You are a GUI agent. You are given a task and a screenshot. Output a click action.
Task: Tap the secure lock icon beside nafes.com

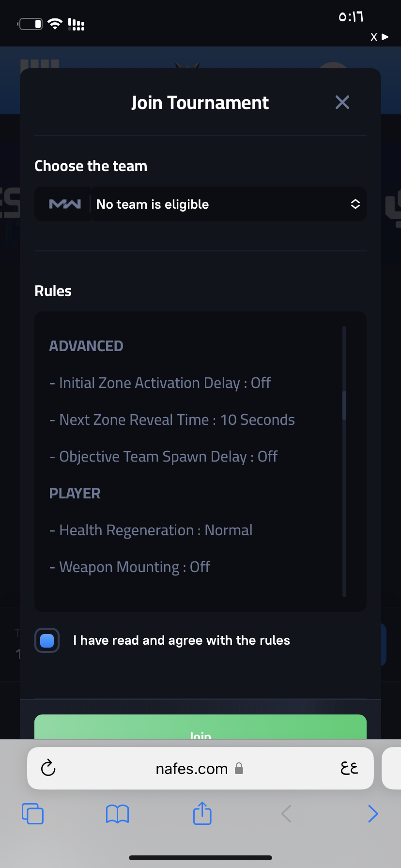[x=239, y=768]
